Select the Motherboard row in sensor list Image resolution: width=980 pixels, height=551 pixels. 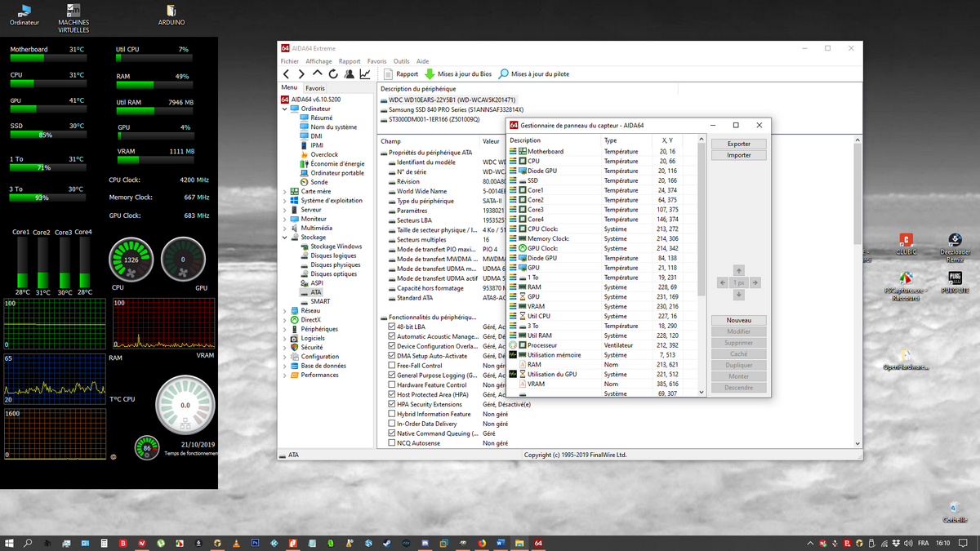601,151
